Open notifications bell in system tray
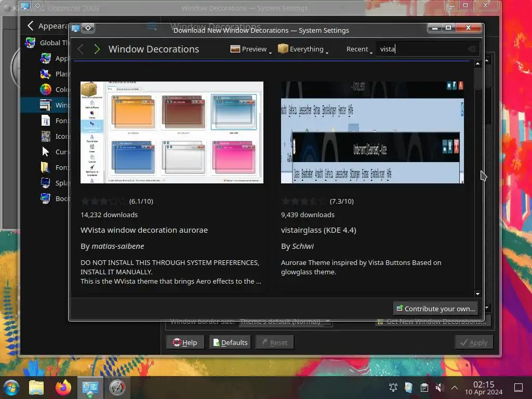 393,388
